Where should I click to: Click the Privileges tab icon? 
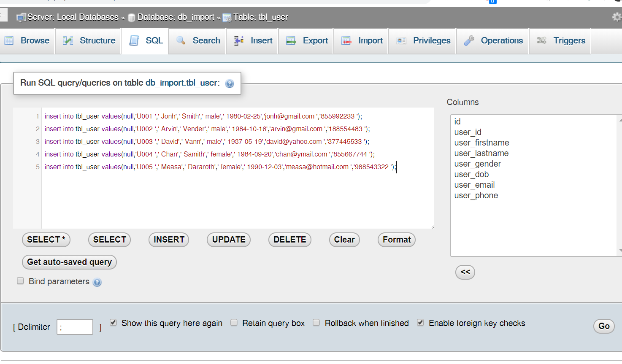tap(401, 40)
